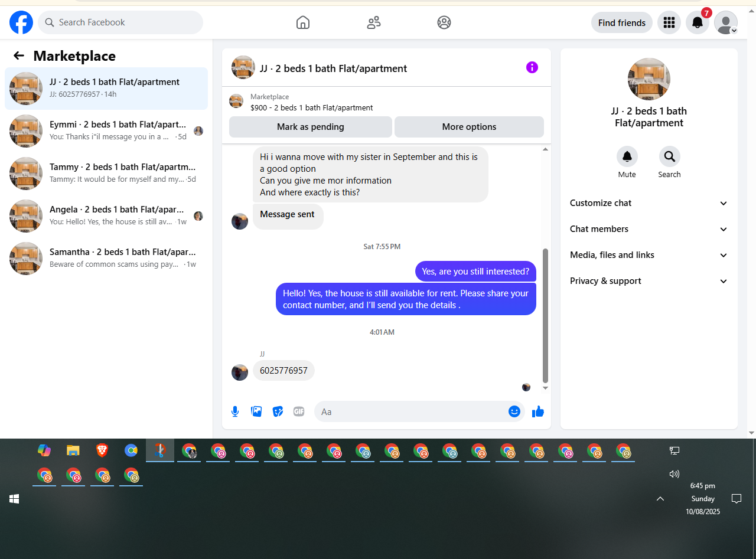Open JJ conversation in chat list
The image size is (756, 559).
pos(106,89)
